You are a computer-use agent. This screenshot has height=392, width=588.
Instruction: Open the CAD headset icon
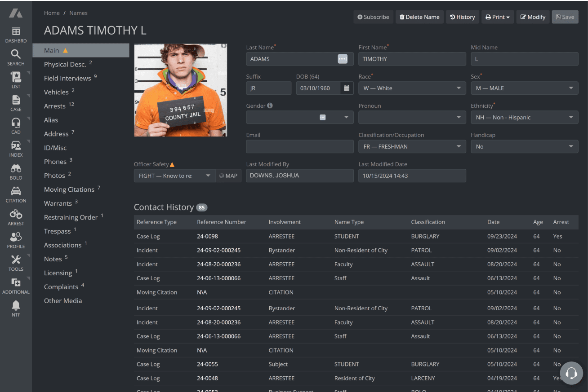[16, 123]
